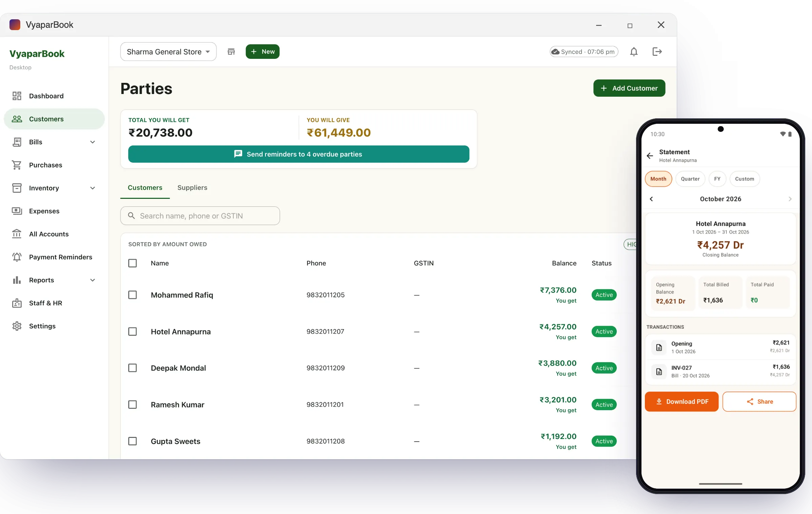Viewport: 812px width, 514px height.
Task: Select the Ramesh Kumar row checkbox
Action: (x=133, y=404)
